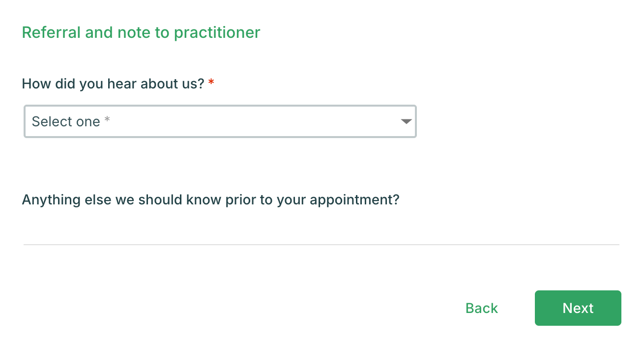Image resolution: width=644 pixels, height=340 pixels.
Task: Open the "How did you hear about us?" dropdown
Action: (220, 121)
